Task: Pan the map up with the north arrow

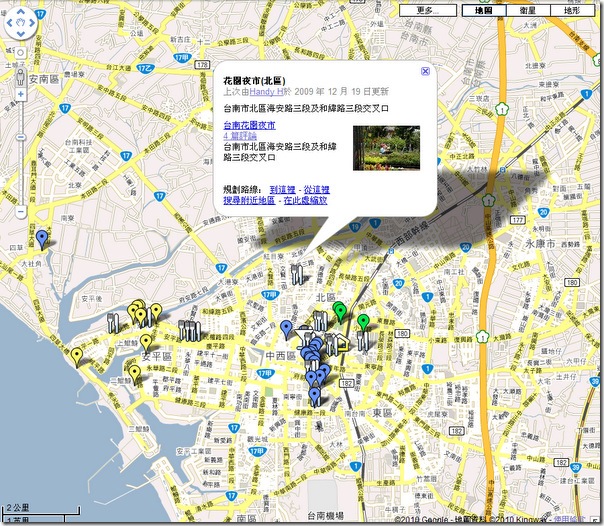Action: coord(21,12)
